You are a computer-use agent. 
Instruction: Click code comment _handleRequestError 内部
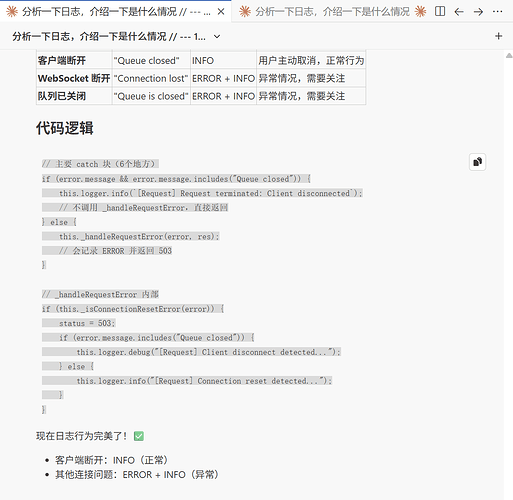point(100,295)
